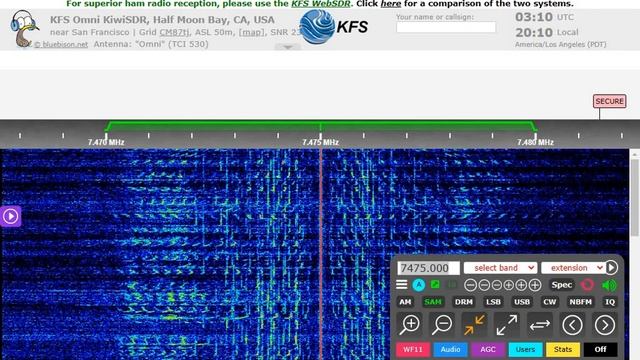Switch to the Stats tab
This screenshot has height=360, width=640.
coord(563,349)
